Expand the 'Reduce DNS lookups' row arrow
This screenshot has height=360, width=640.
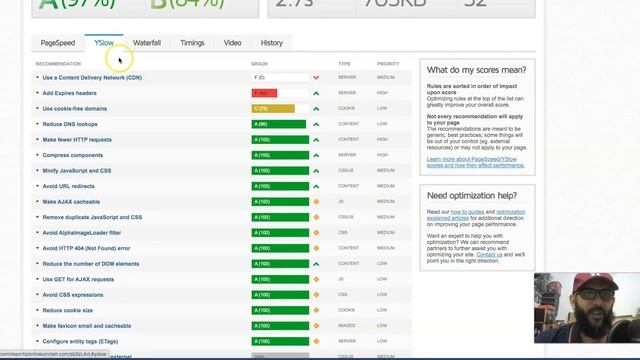point(37,124)
